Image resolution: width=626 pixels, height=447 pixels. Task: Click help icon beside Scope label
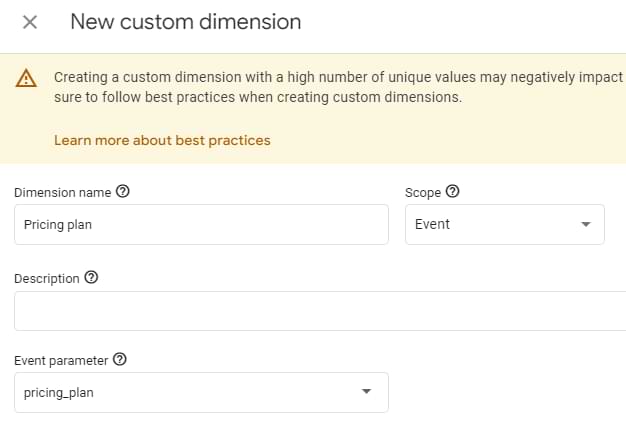[x=452, y=192]
